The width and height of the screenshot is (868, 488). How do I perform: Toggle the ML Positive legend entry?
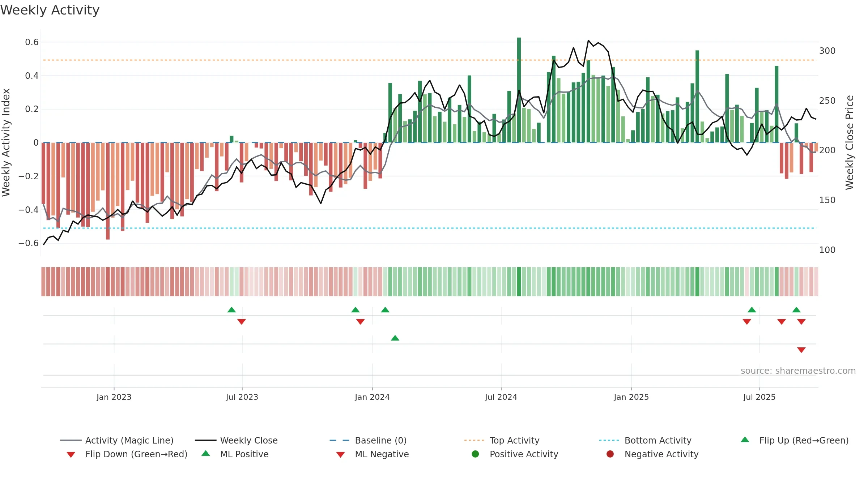(x=235, y=454)
